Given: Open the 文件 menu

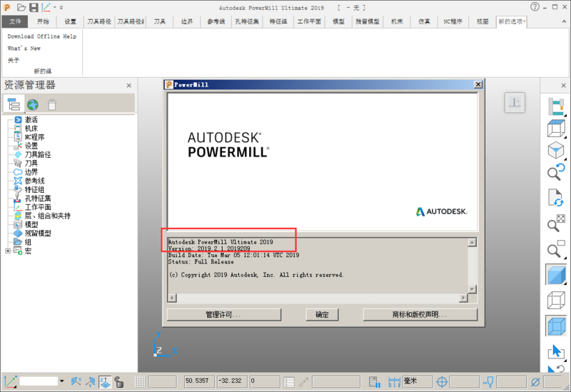Looking at the screenshot, I should [x=15, y=21].
